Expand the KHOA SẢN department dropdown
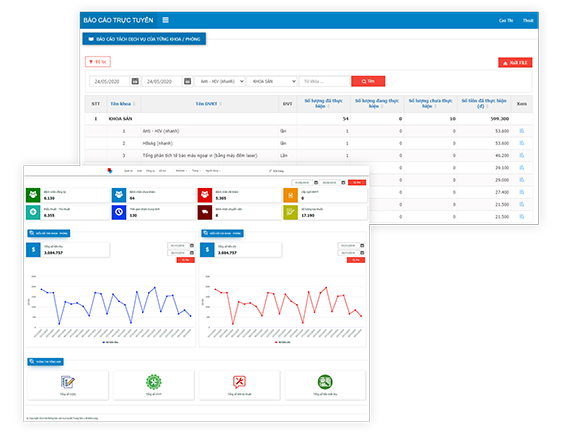 272,81
